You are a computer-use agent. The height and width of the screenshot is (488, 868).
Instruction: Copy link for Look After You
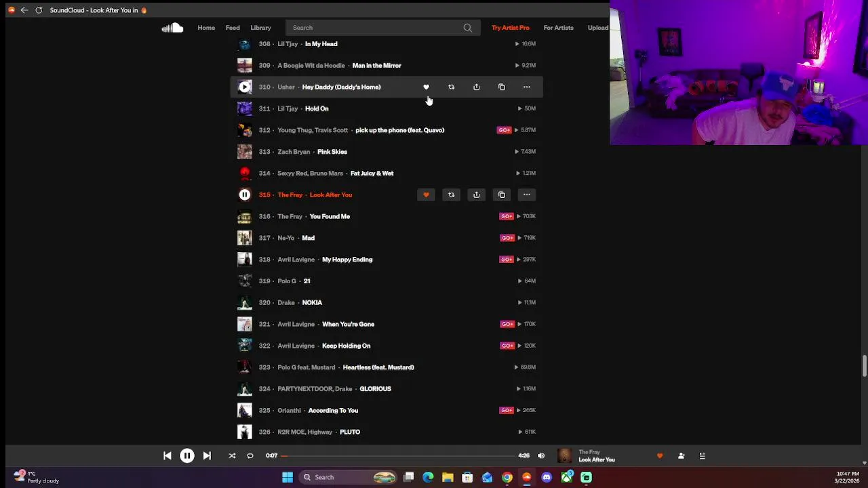point(502,195)
